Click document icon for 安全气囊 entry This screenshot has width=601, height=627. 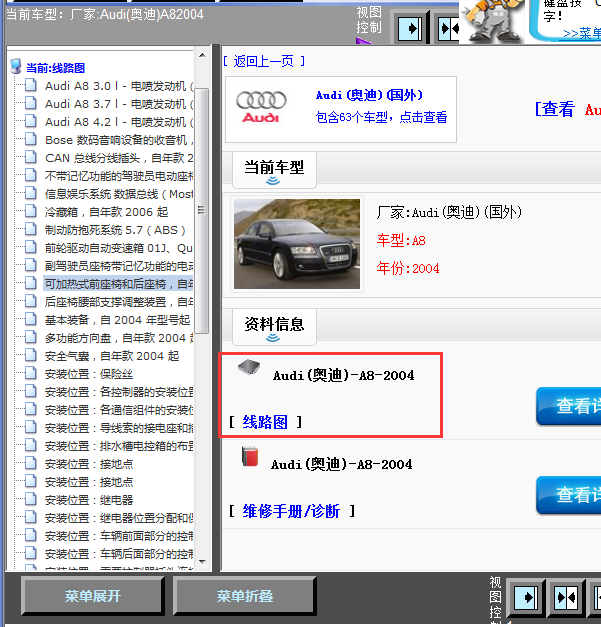click(x=31, y=355)
